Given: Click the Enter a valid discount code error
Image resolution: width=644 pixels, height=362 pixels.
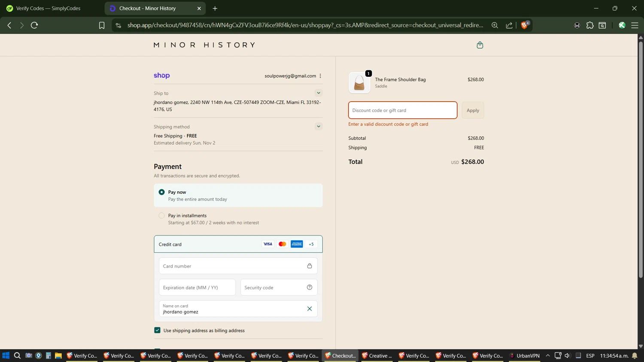Looking at the screenshot, I should (388, 124).
